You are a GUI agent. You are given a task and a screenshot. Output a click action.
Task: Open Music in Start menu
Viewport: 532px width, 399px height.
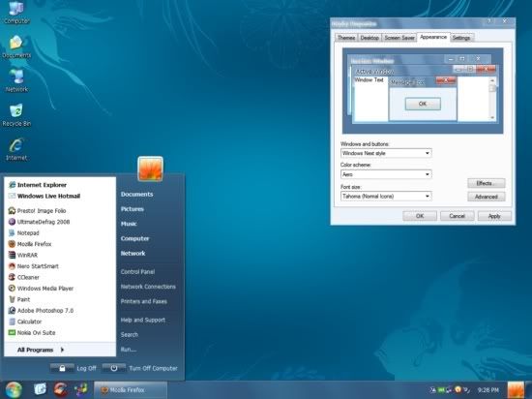point(129,224)
